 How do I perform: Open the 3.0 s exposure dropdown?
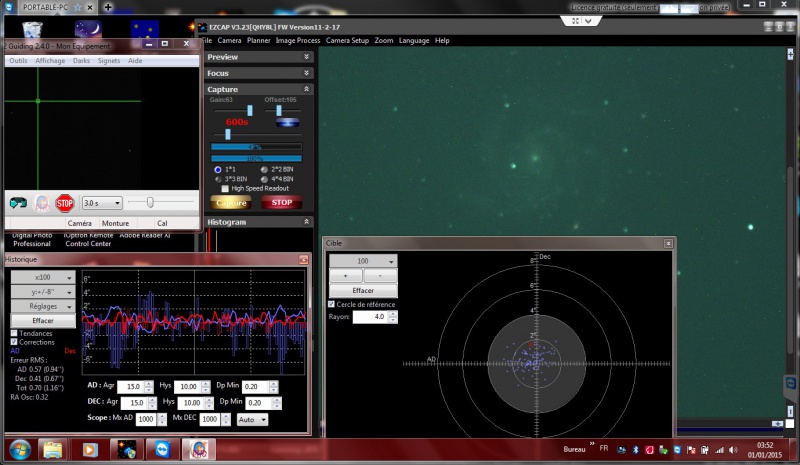pyautogui.click(x=102, y=203)
